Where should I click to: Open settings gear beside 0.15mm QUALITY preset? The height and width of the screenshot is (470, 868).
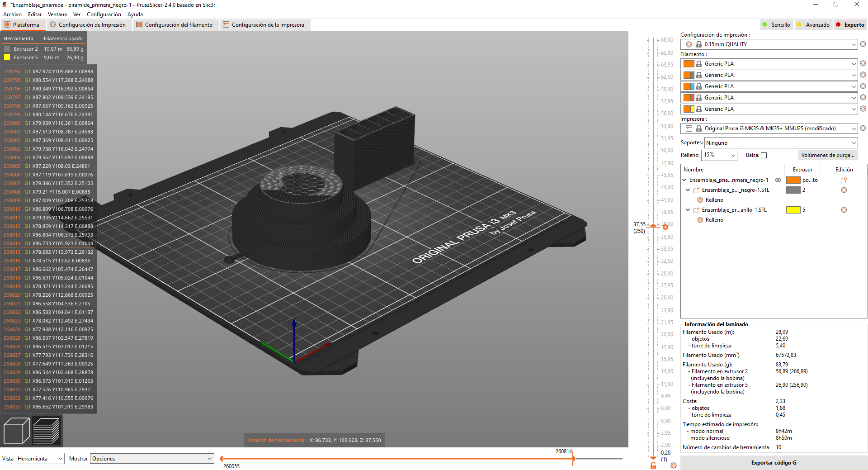[863, 44]
